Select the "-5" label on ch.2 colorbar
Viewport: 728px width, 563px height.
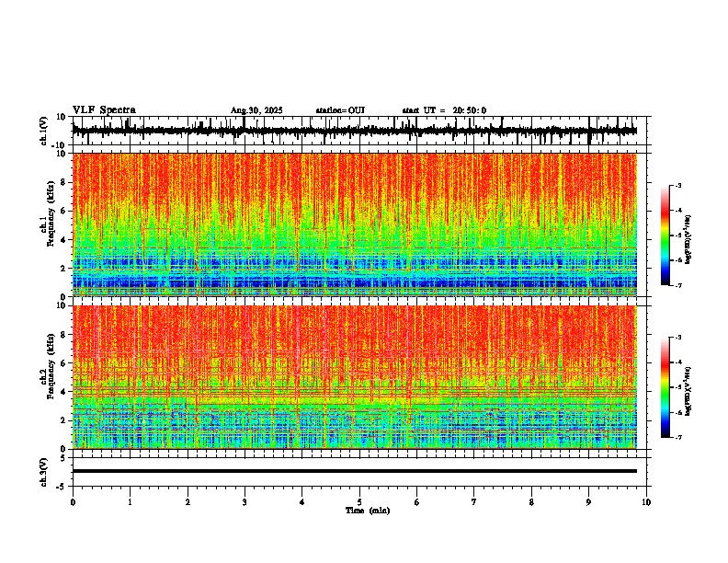click(678, 387)
